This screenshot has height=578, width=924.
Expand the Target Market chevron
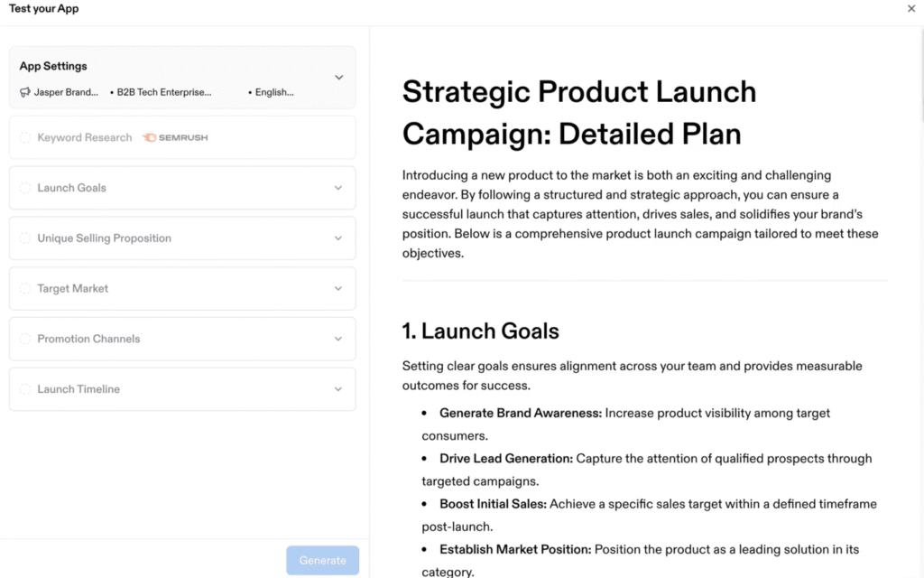tap(338, 289)
